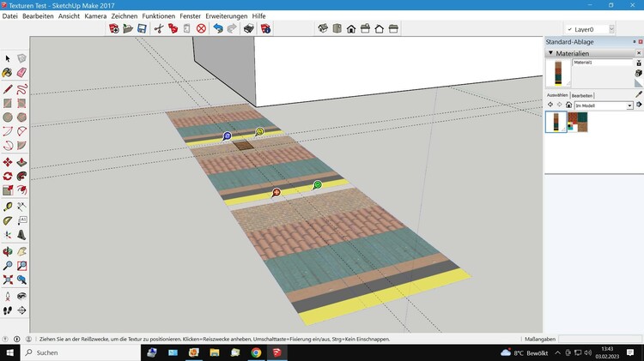Click the Save disk icon
This screenshot has height=361, width=644.
click(x=142, y=28)
